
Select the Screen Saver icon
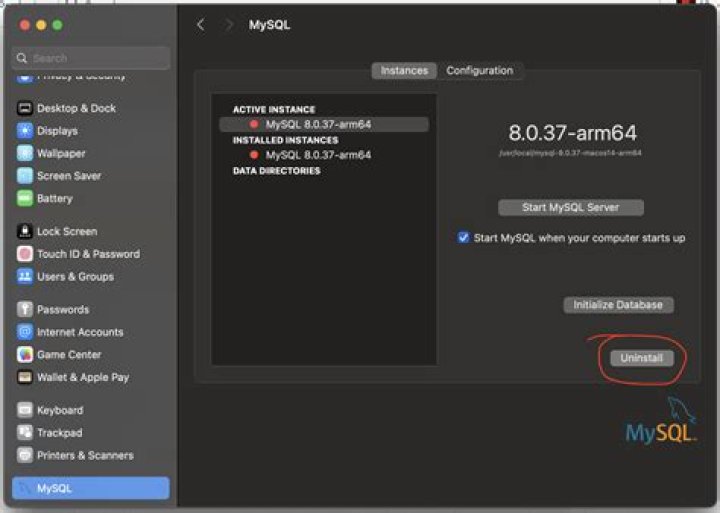click(25, 176)
